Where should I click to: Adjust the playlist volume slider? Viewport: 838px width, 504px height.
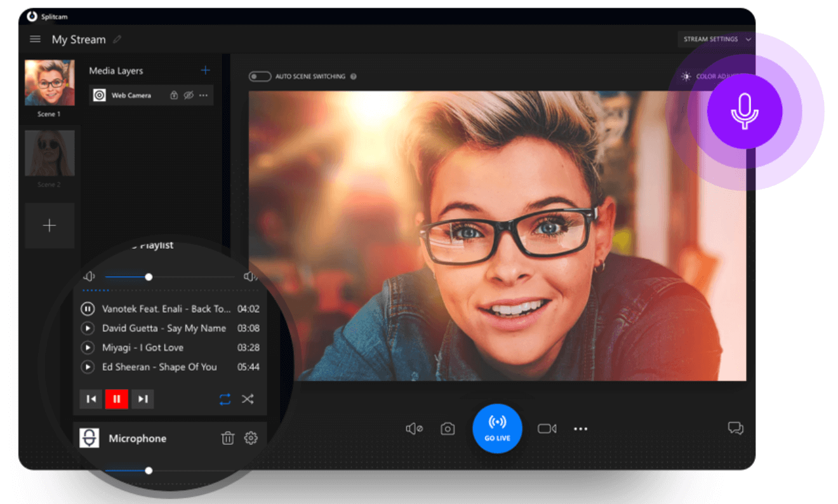[x=148, y=277]
